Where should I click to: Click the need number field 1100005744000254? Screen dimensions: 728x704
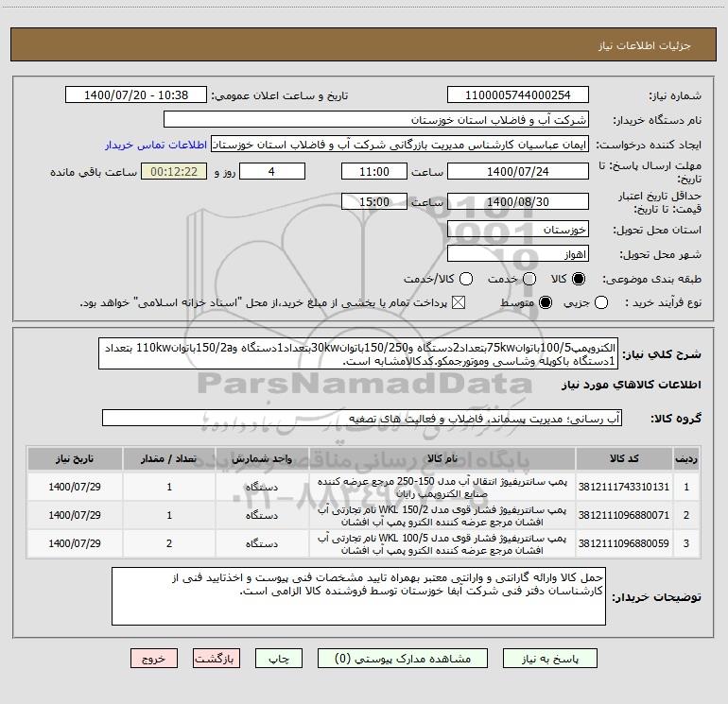[518, 95]
